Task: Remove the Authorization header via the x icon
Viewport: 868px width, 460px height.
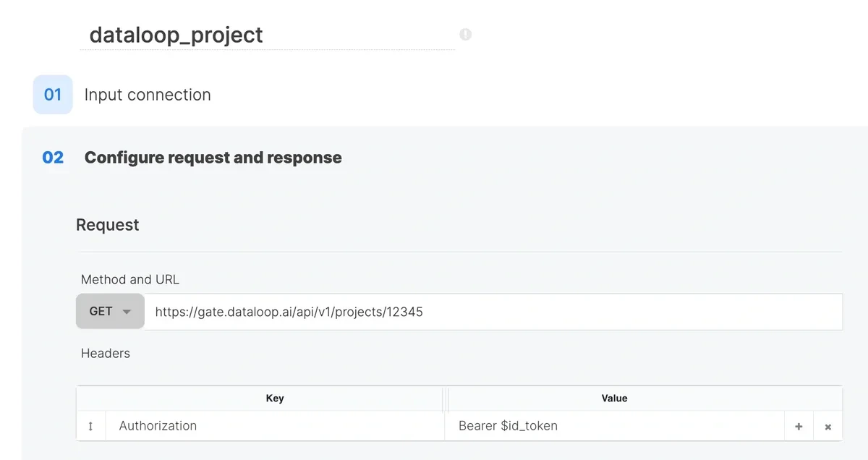Action: coord(827,426)
